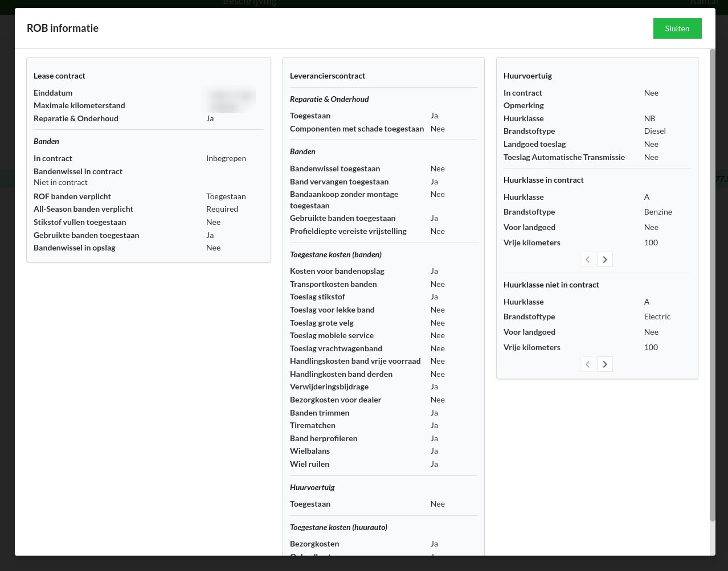Viewport: 728px width, 571px height.
Task: Click Band vervangen toegestaan label
Action: coord(339,182)
